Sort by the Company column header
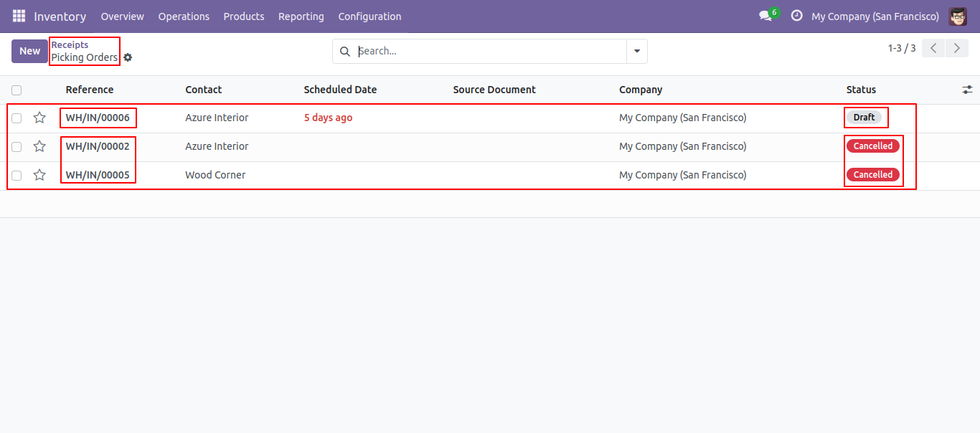The image size is (980, 433). pos(641,90)
